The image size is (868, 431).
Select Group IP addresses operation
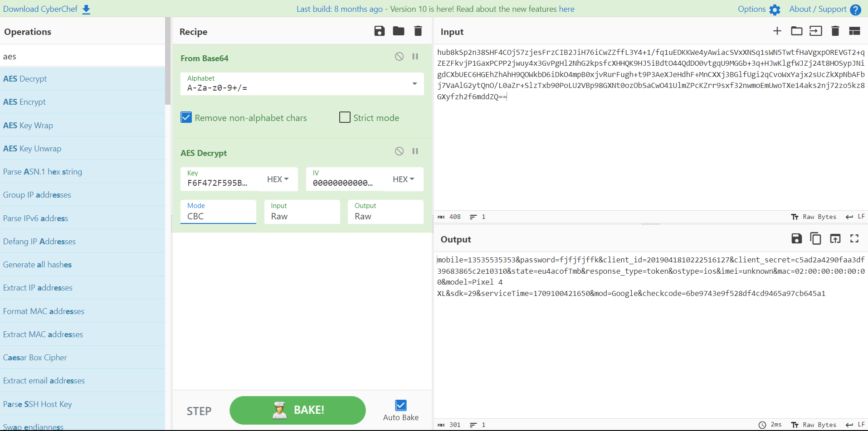click(83, 195)
